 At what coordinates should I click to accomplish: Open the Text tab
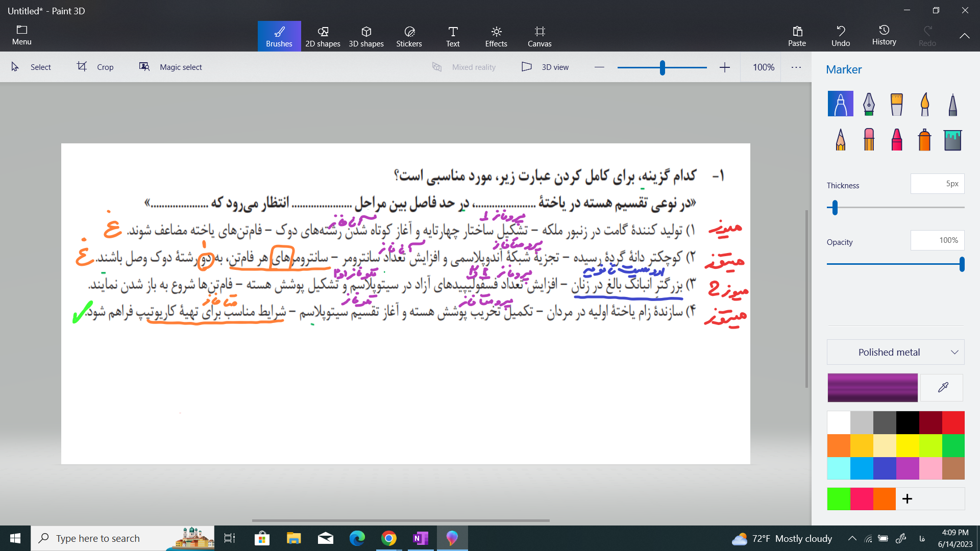point(453,36)
